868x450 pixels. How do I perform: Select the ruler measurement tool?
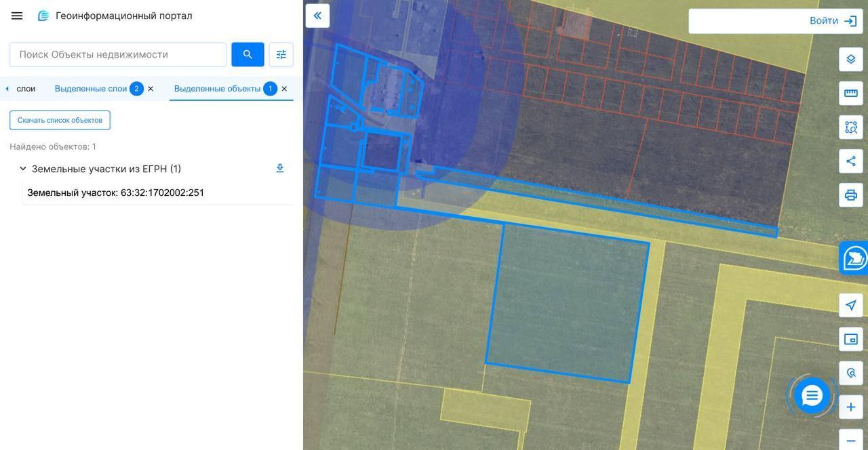[851, 93]
